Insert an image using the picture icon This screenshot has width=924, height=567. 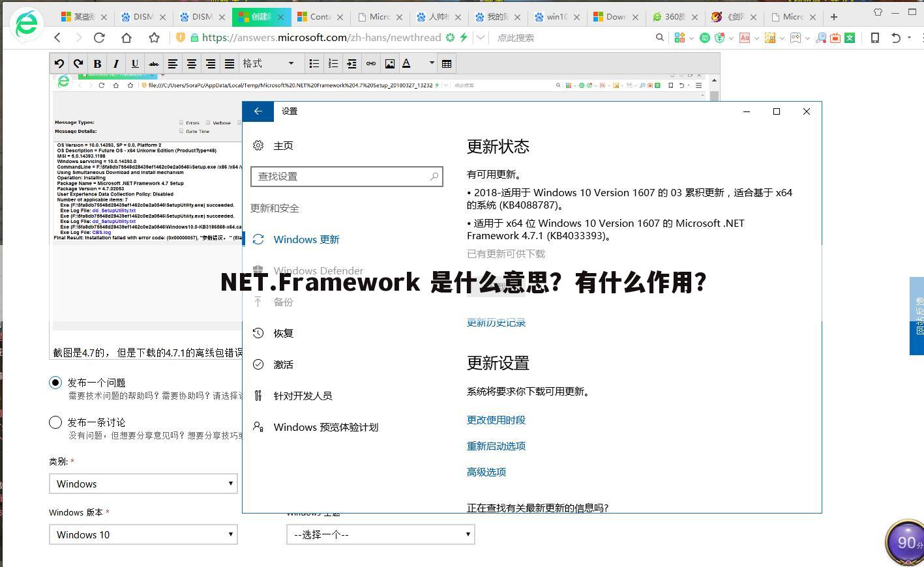click(390, 63)
